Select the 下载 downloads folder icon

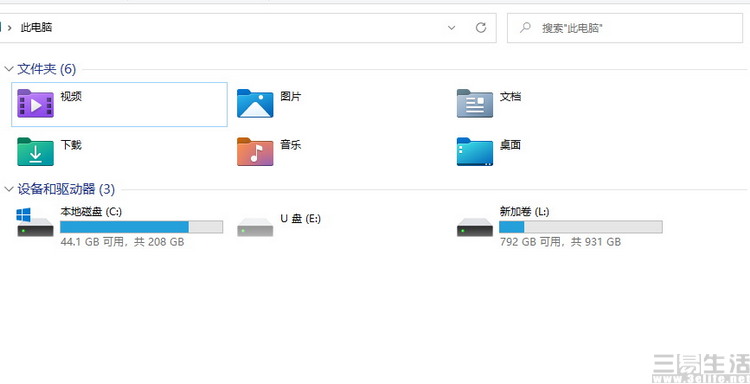click(x=35, y=152)
